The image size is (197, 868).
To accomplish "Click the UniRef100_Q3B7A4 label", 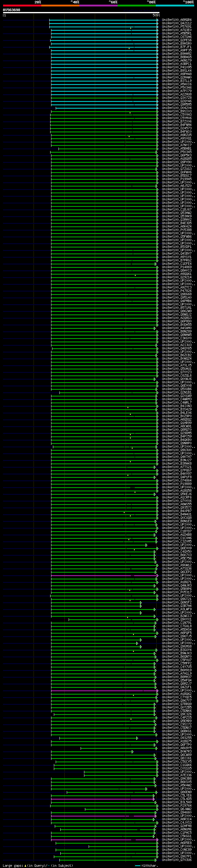I will [x=176, y=606].
